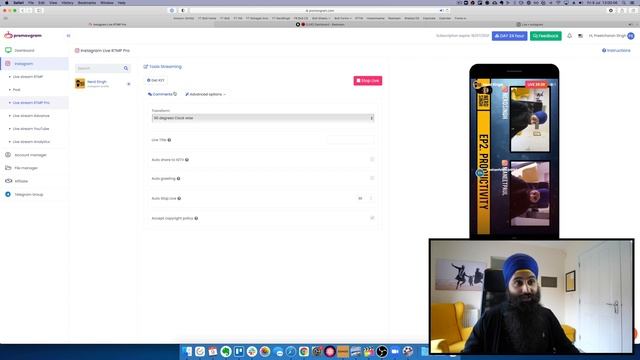Open Live stream RTMP submenu item
This screenshot has width=640, height=360.
click(28, 77)
